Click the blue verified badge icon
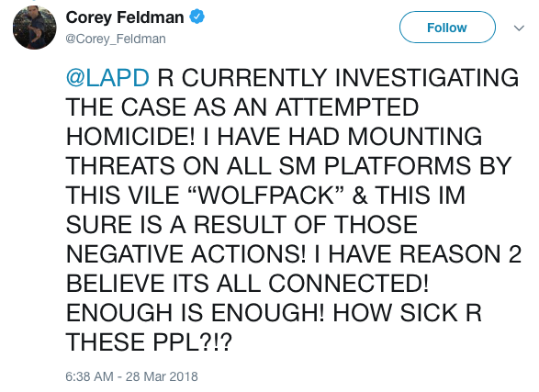Screen dimensions: 539x392 click(197, 17)
